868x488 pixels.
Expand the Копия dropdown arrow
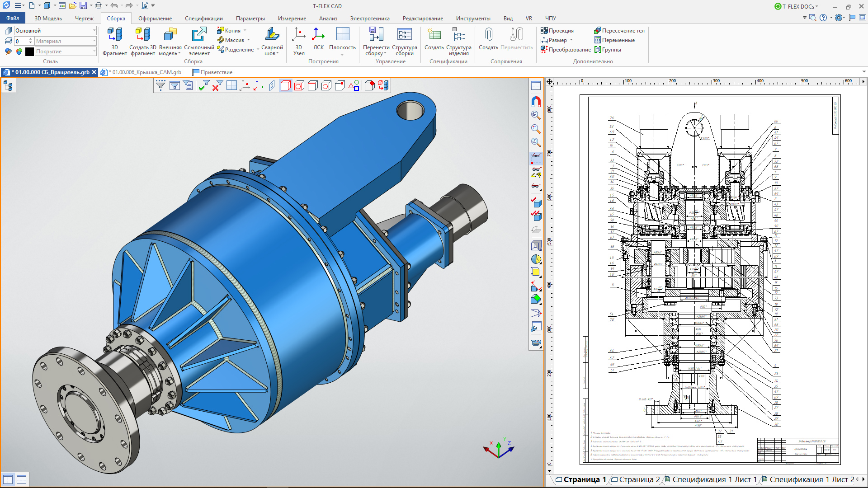[x=245, y=31]
